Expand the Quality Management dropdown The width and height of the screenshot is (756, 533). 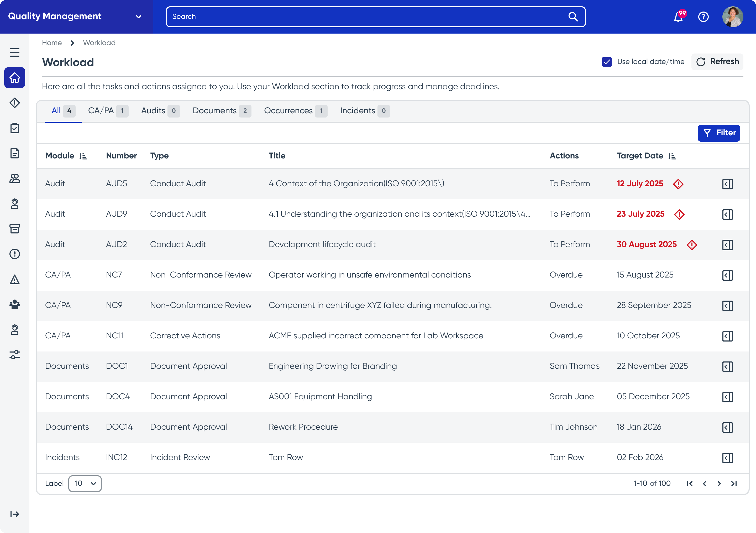pyautogui.click(x=139, y=17)
